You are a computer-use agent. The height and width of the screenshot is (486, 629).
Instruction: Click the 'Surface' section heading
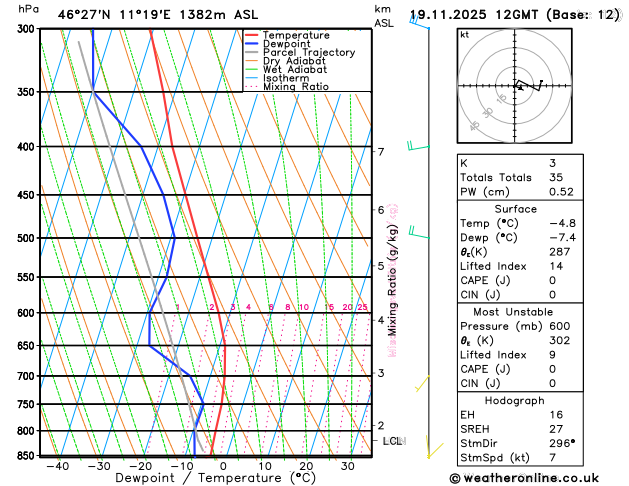tap(515, 209)
